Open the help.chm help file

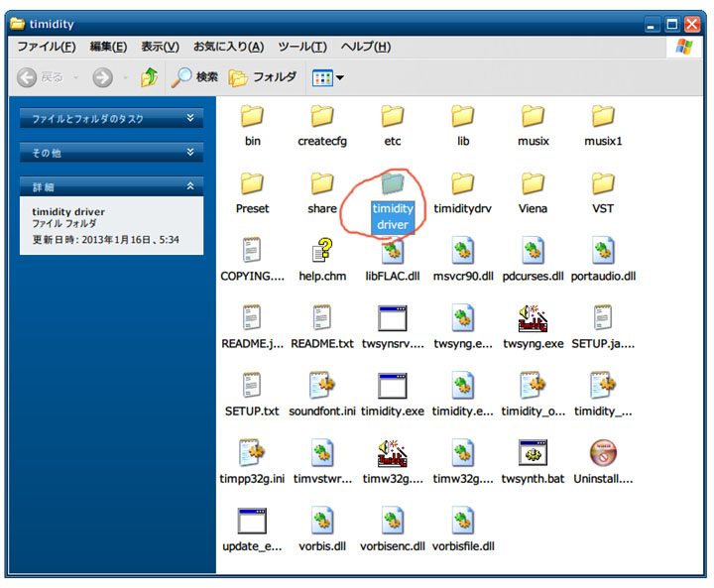[x=322, y=260]
